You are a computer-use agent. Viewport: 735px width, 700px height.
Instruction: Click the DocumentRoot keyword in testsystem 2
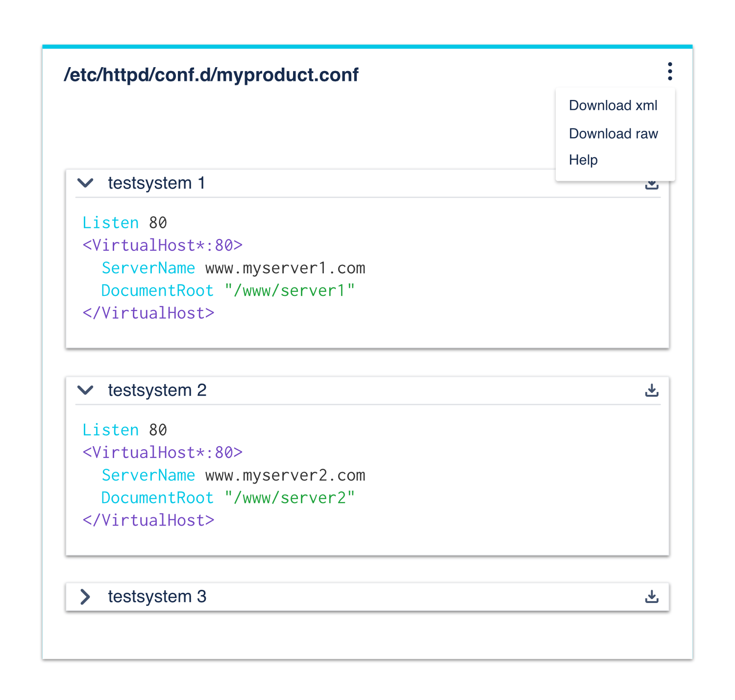click(x=157, y=498)
